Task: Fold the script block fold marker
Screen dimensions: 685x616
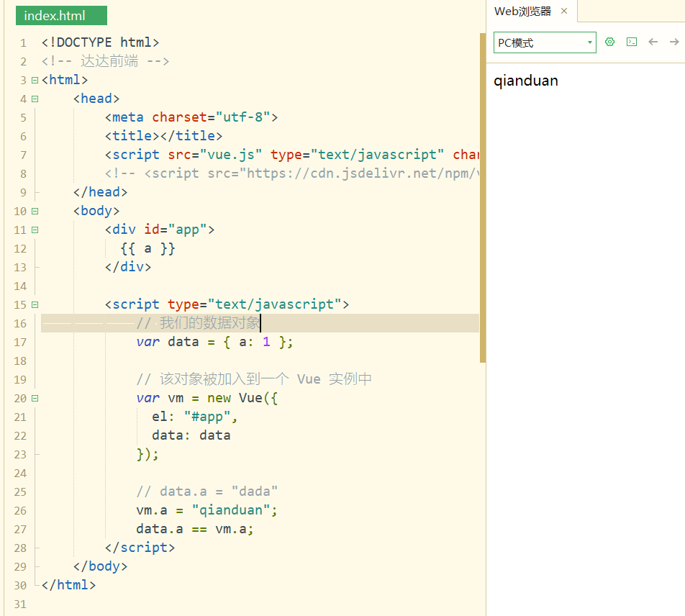Action: click(35, 304)
